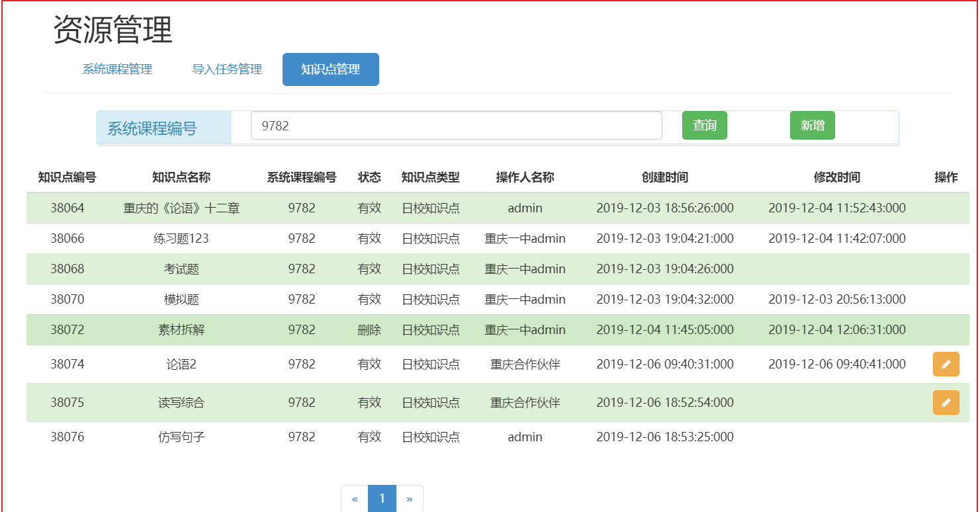Click inside the course number input field

click(457, 125)
